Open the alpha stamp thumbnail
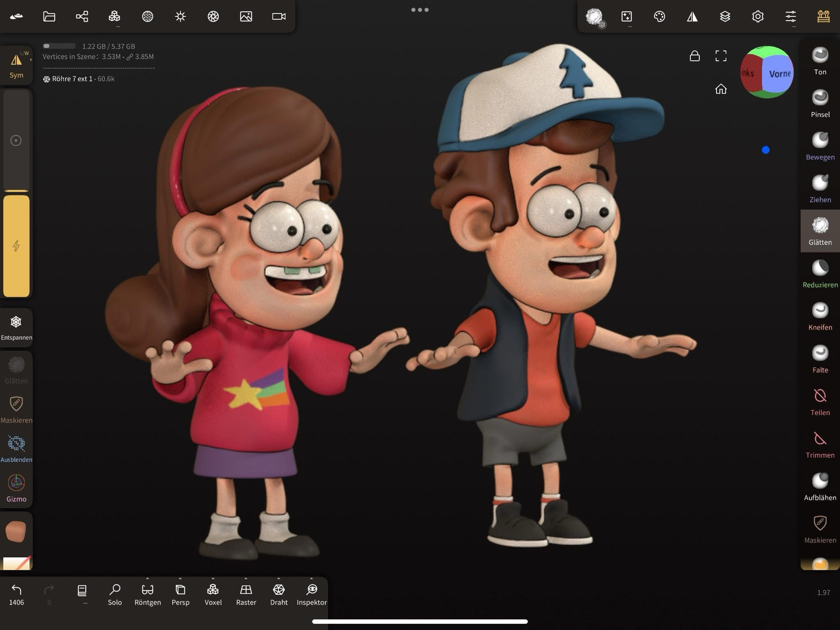840x630 pixels. [17, 563]
